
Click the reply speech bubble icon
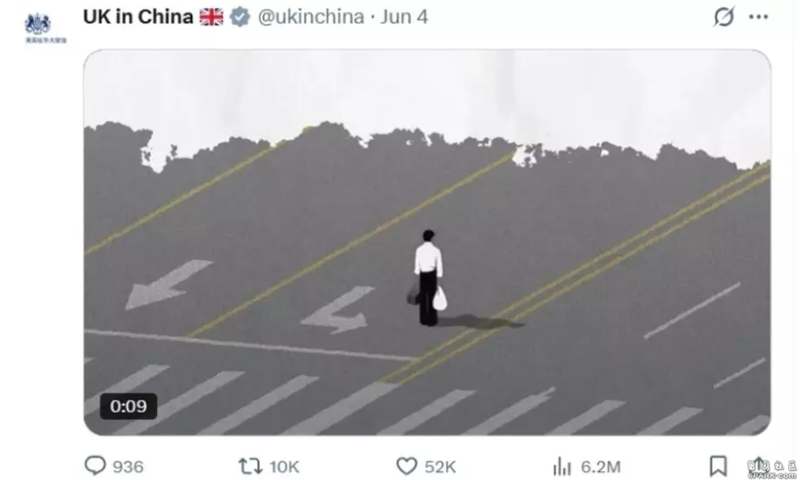tap(95, 465)
